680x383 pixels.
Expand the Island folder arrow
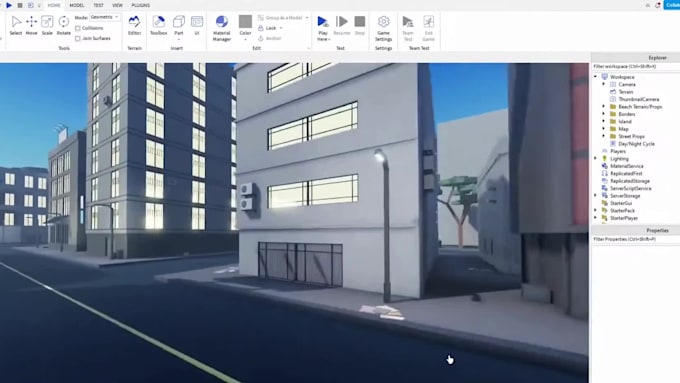[x=604, y=121]
